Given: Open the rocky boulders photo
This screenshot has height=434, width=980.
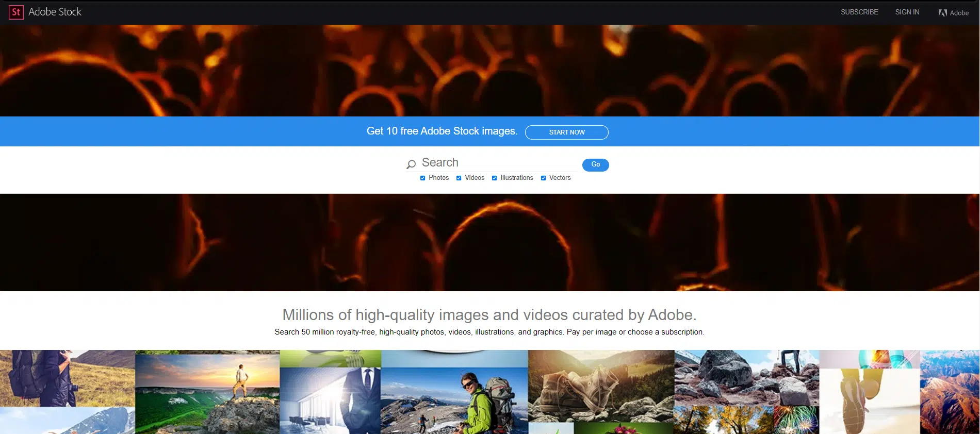Looking at the screenshot, I should 747,378.
